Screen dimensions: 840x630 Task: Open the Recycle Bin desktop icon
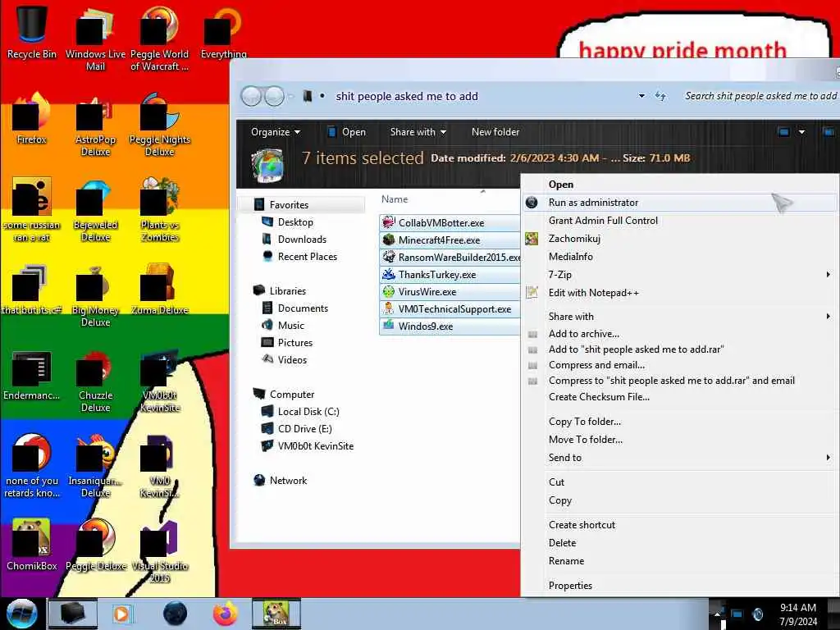[x=32, y=32]
